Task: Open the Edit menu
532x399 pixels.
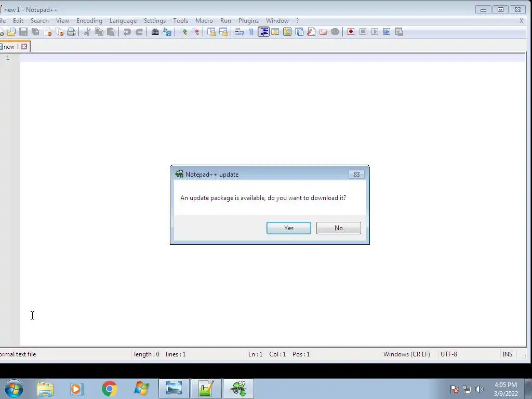Action: 18,21
